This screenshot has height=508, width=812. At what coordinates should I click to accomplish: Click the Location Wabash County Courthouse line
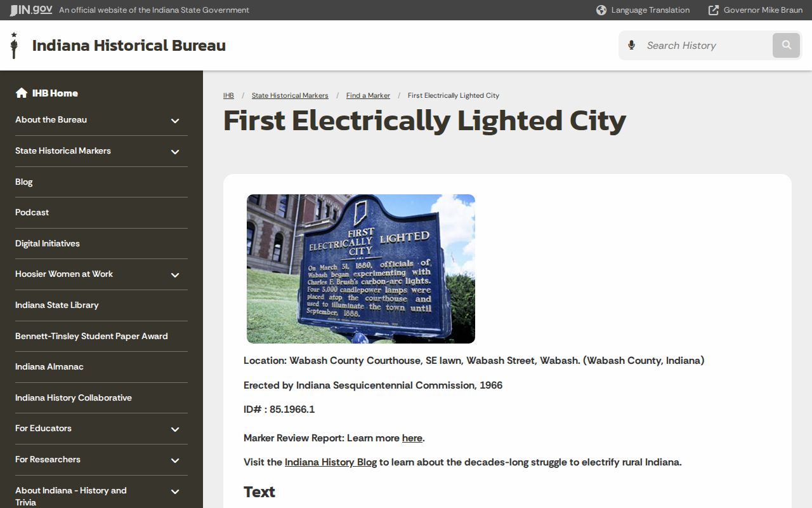point(474,361)
